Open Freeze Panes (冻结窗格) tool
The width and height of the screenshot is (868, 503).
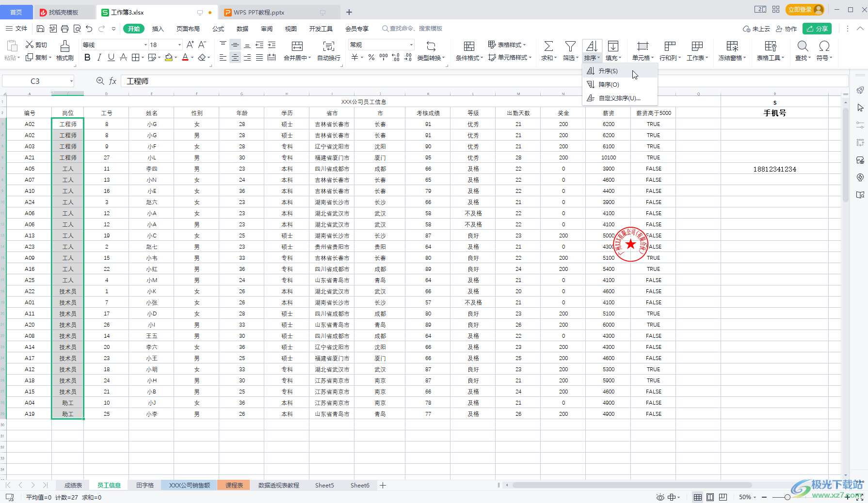(x=732, y=50)
